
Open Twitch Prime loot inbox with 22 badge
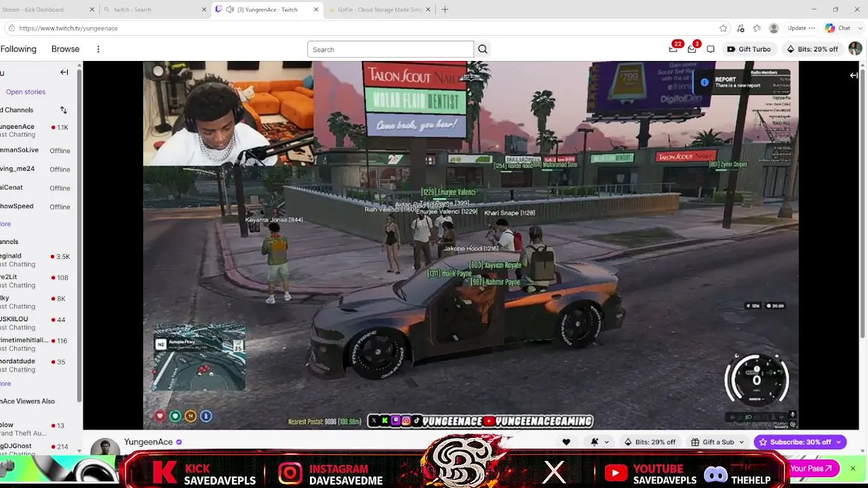tap(673, 49)
